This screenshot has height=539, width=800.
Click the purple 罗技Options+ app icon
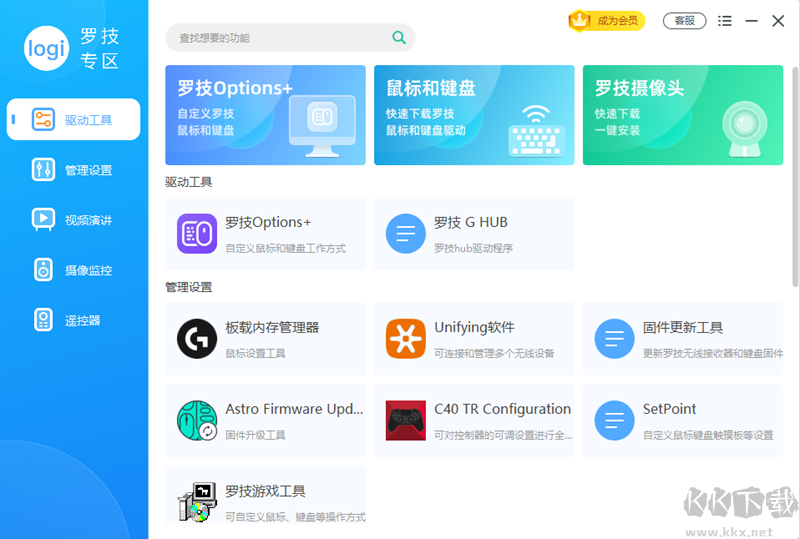(x=197, y=234)
